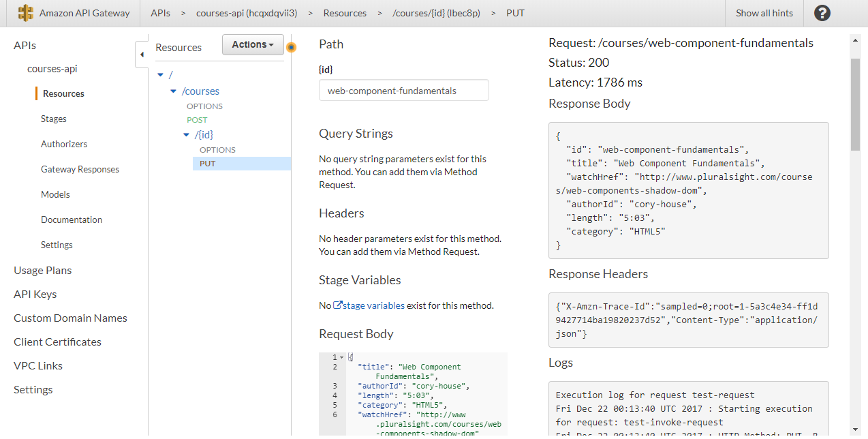Image resolution: width=868 pixels, height=439 pixels.
Task: Click Resources in the breadcrumb
Action: 345,13
